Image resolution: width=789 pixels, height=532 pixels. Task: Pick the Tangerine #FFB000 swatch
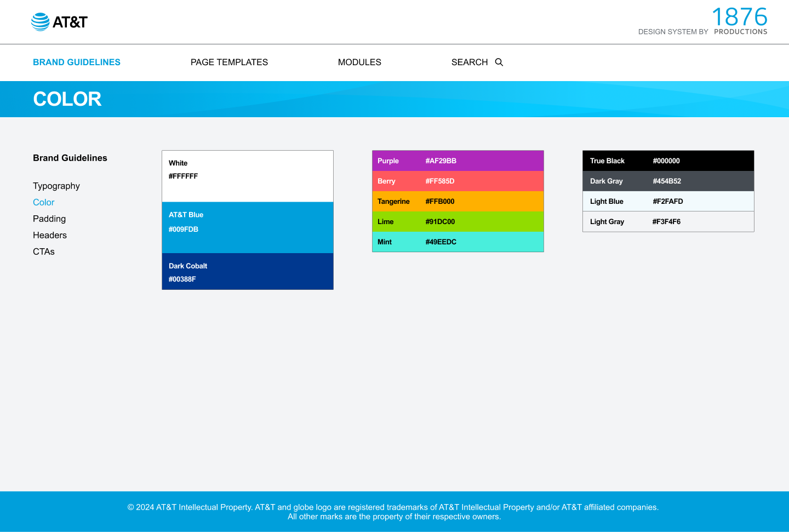[x=458, y=202]
